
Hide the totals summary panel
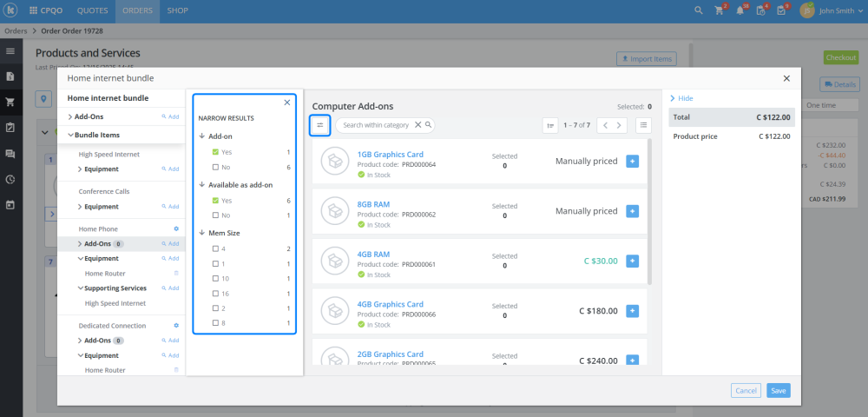click(682, 98)
